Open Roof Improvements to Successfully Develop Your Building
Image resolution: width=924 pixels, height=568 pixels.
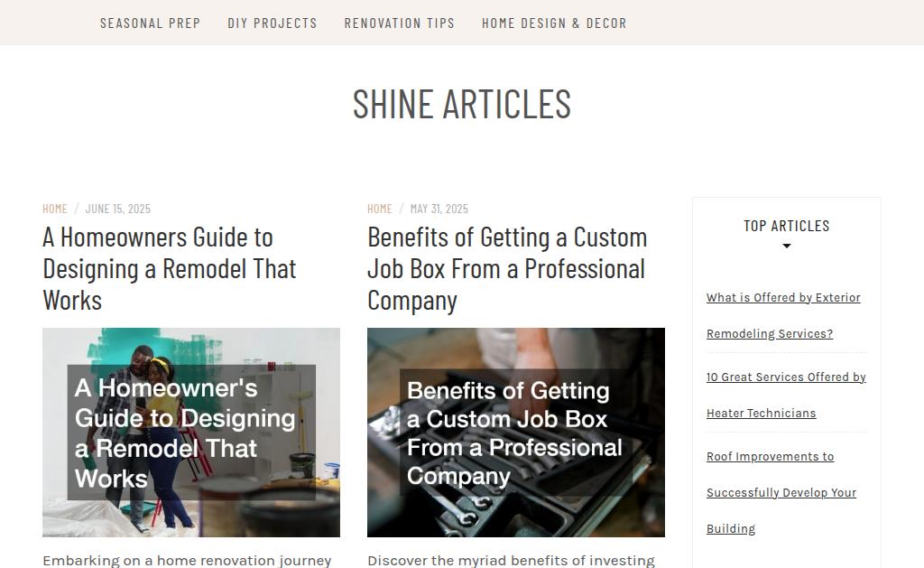(781, 492)
